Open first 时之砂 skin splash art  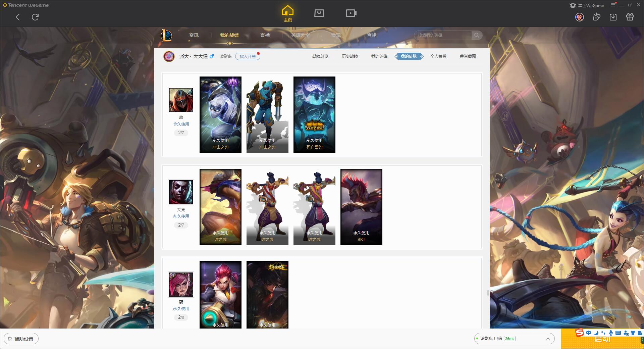pos(220,207)
